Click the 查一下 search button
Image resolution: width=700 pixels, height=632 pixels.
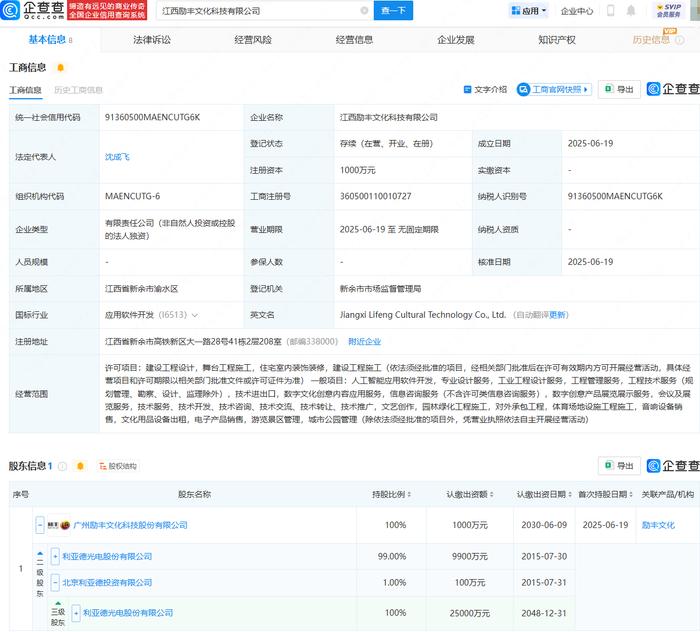pos(393,11)
